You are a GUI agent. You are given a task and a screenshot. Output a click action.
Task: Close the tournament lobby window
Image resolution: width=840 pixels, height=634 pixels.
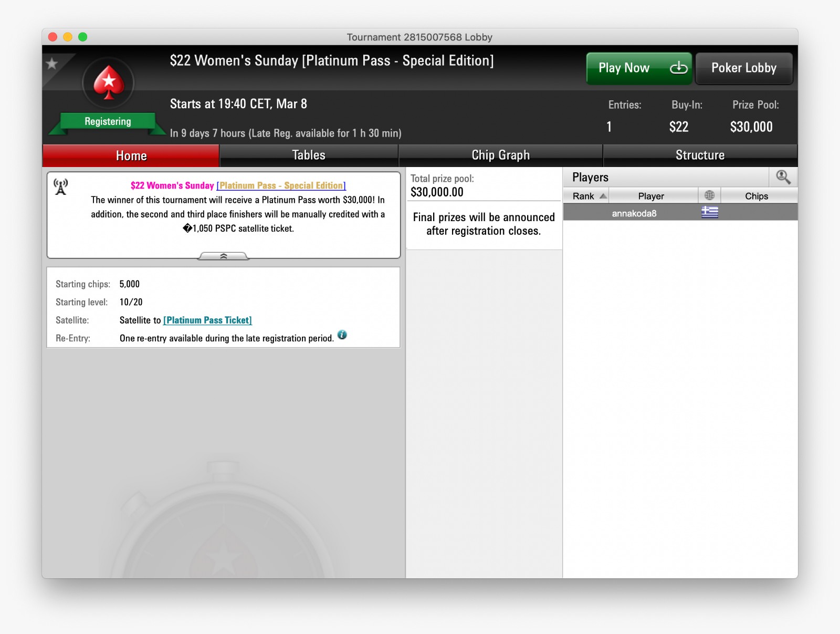[x=52, y=37]
